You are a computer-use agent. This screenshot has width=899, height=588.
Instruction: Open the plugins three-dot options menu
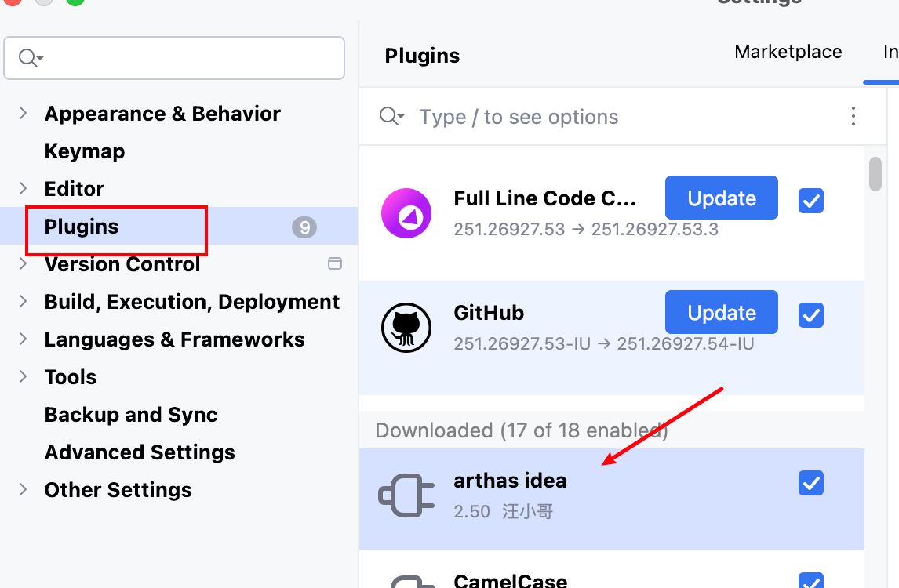(854, 117)
